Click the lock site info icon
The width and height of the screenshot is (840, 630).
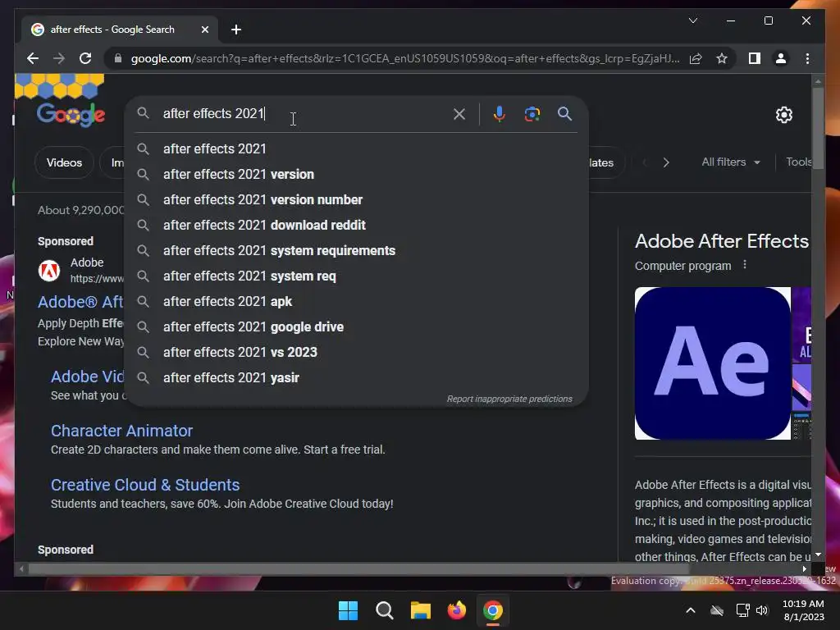[118, 58]
